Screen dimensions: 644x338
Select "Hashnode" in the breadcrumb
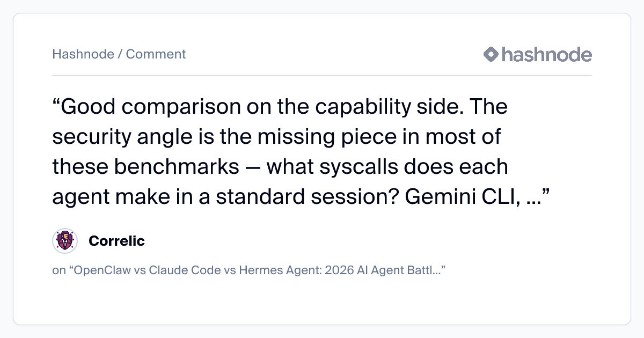83,54
